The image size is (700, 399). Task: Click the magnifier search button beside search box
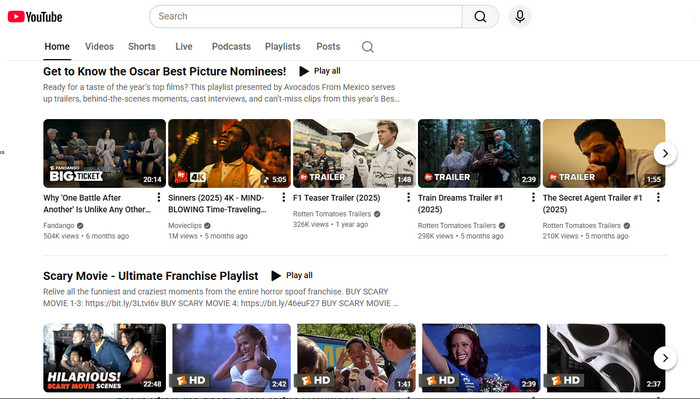[480, 17]
